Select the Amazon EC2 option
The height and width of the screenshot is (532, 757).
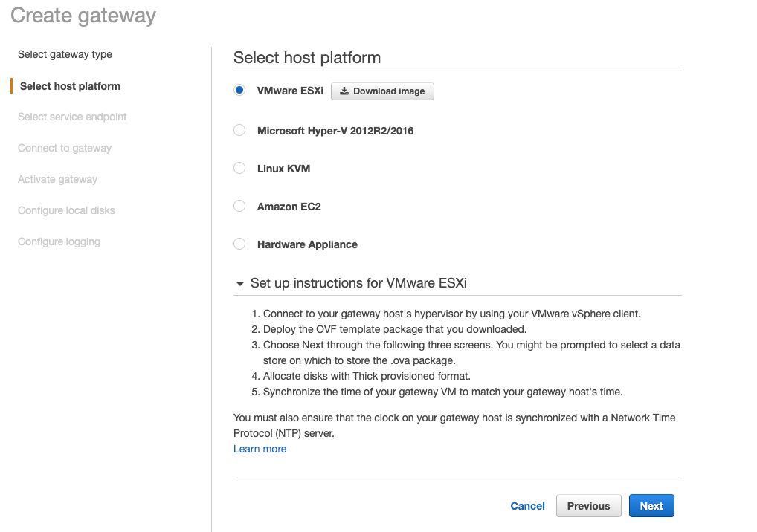pos(239,206)
